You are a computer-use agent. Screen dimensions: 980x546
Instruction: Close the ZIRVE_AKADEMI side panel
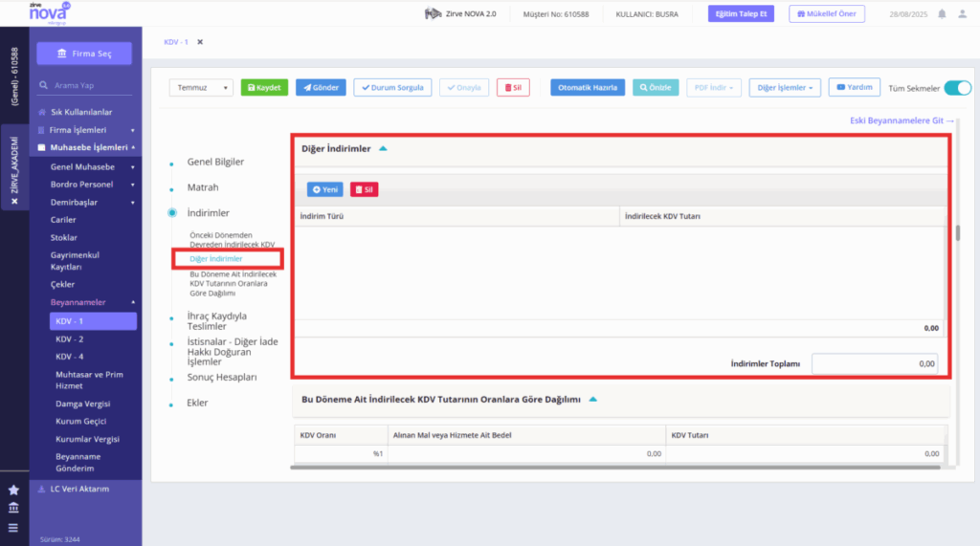[14, 201]
